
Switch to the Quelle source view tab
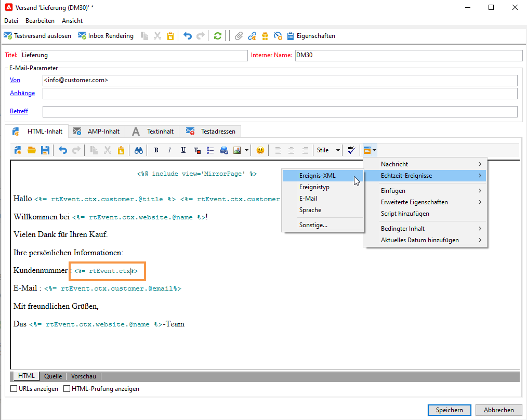53,376
